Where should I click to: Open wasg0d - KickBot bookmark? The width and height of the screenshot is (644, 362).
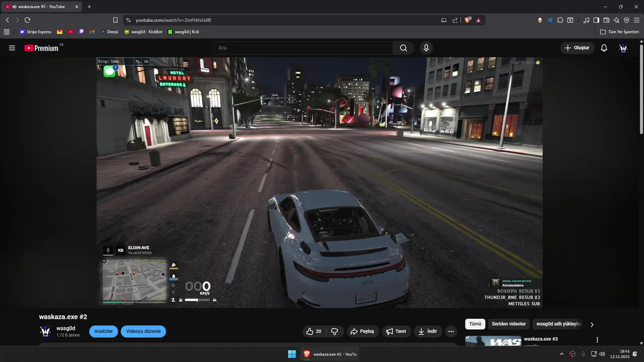point(143,32)
